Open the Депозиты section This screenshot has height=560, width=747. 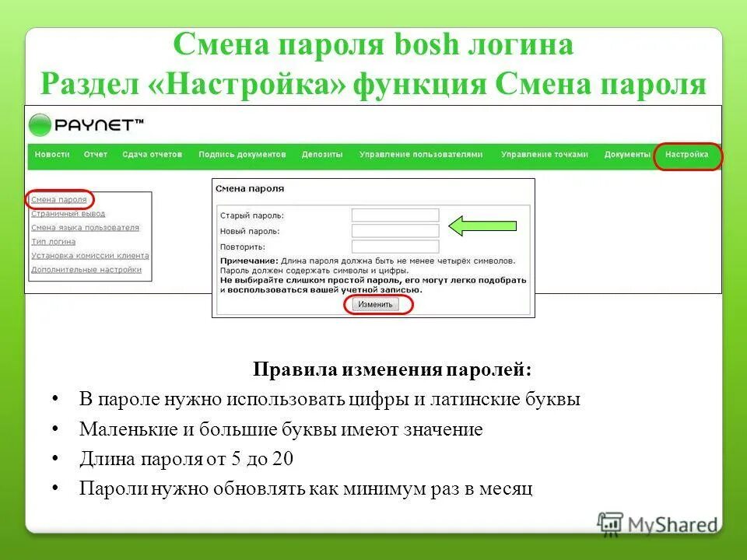tap(323, 154)
